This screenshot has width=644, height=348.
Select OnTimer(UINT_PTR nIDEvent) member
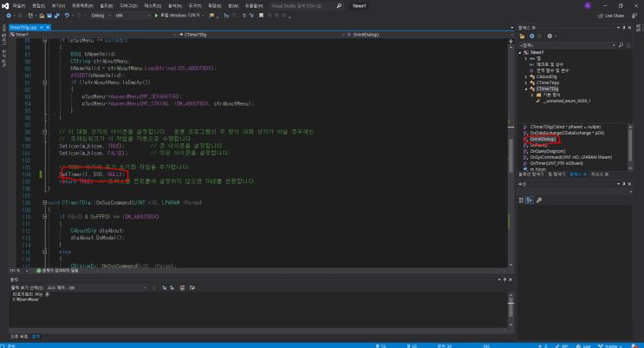(x=556, y=163)
